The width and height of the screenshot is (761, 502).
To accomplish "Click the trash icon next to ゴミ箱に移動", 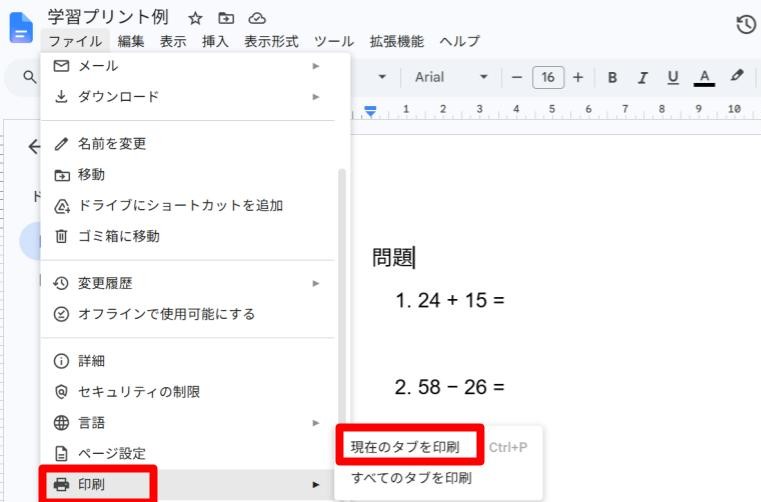I will click(x=61, y=236).
